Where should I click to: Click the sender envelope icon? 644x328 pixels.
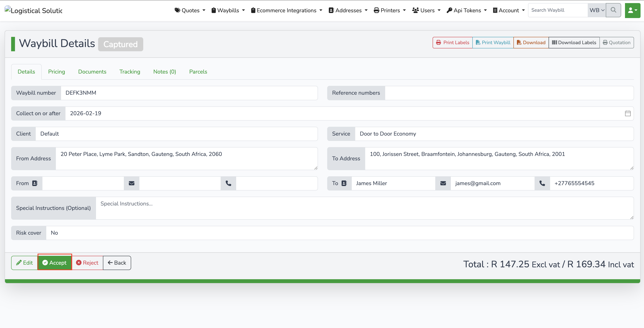(132, 183)
